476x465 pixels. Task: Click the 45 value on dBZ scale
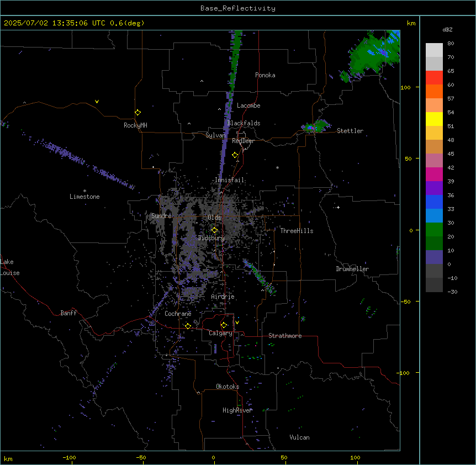(x=451, y=154)
